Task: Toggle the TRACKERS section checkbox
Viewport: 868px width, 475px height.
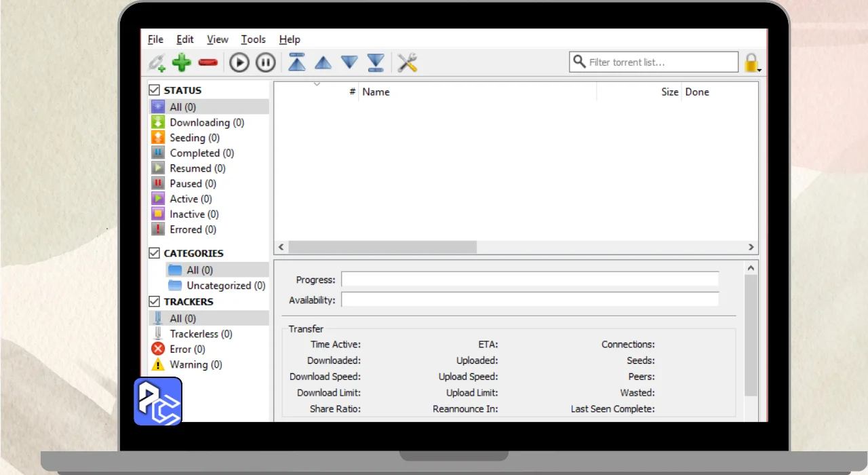Action: (155, 301)
